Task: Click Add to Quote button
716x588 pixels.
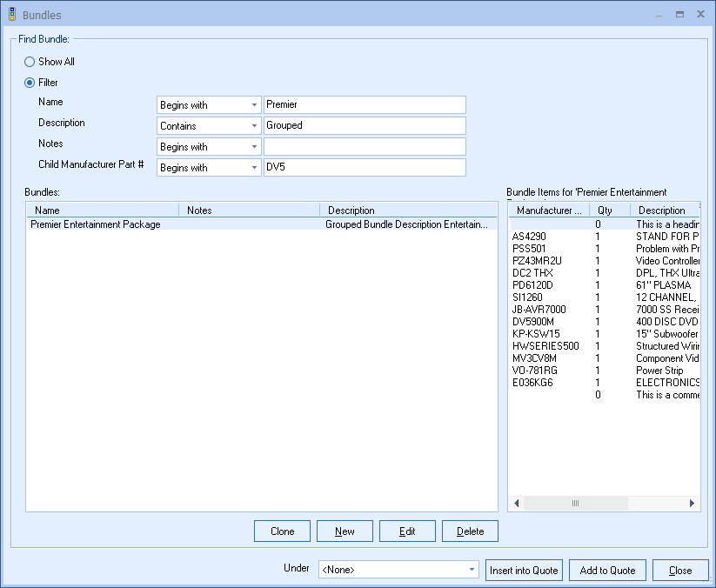Action: tap(607, 571)
